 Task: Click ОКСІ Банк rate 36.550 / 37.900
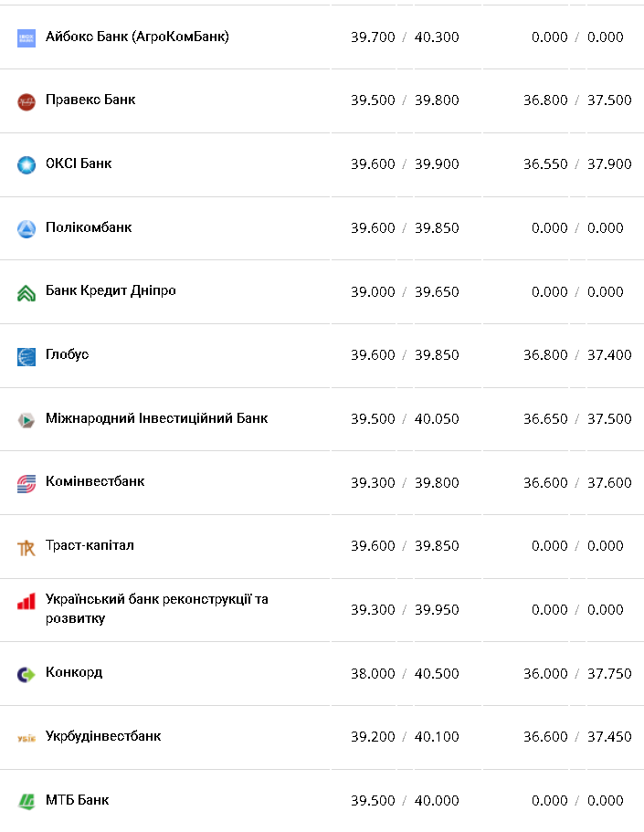click(x=577, y=164)
